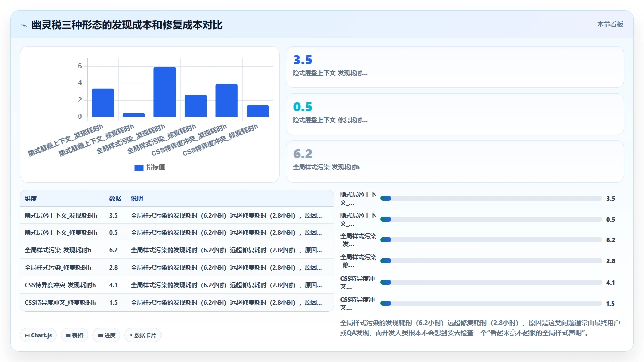Viewport: 644px width, 362px height.
Task: Click the chart bar for 全局样式污染_修复耗时h
Action: [196, 106]
